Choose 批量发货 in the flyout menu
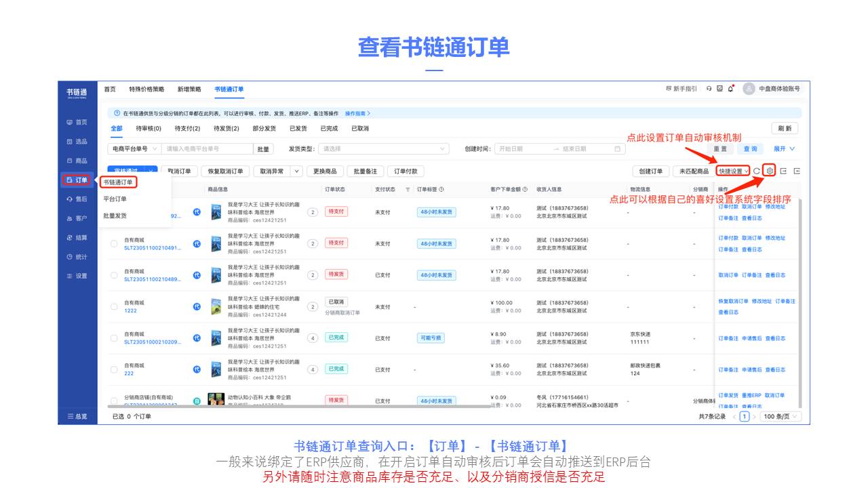 click(115, 216)
